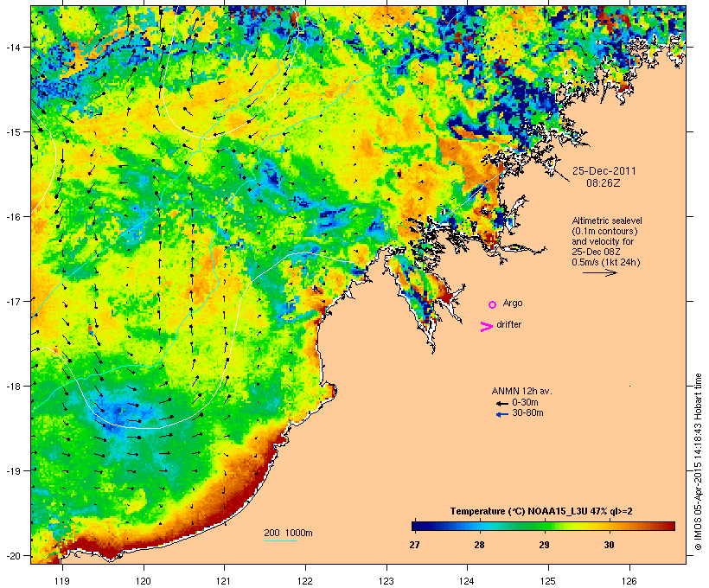Viewport: 709px width, 588px height.
Task: Click longitude axis label 123
Action: coord(386,581)
